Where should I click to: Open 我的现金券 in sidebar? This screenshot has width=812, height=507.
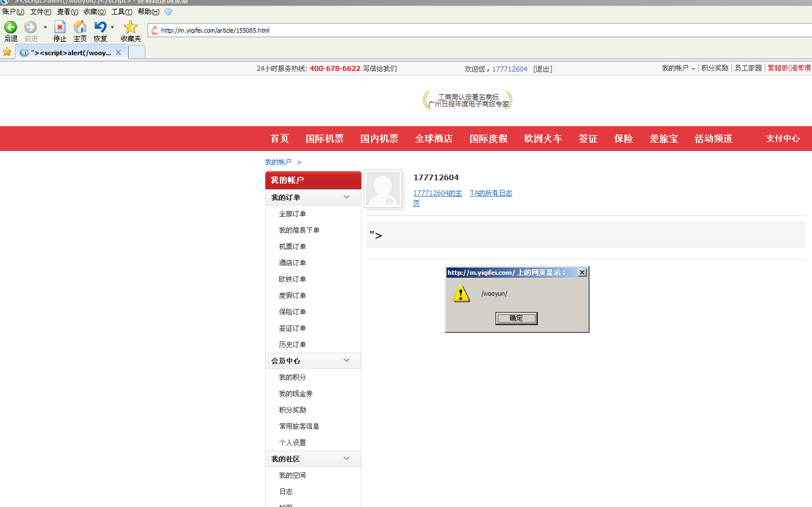coord(296,394)
